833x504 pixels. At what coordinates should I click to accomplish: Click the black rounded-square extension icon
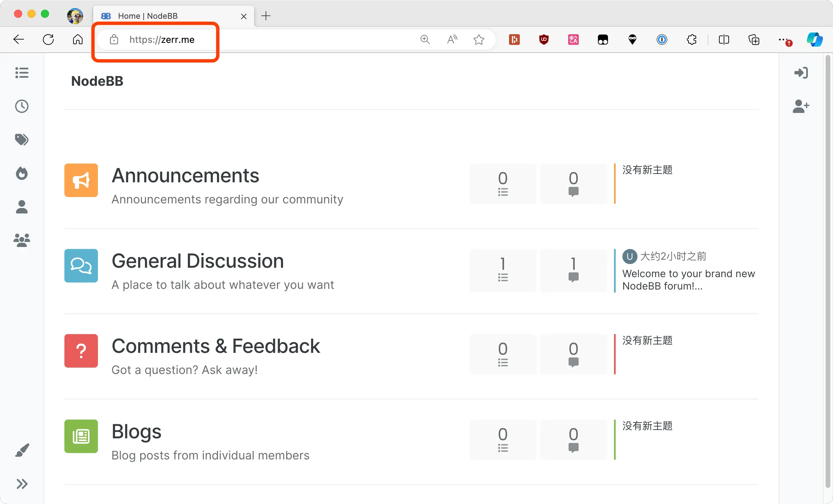coord(603,40)
